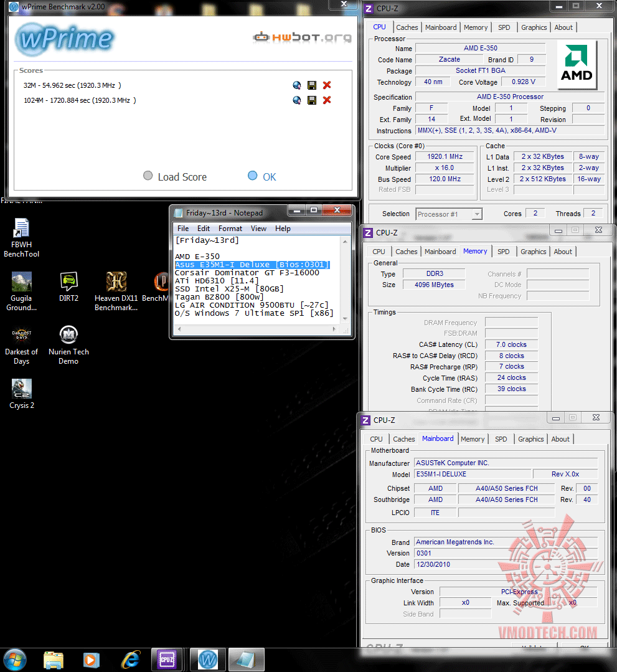Select Memory tab in the Mainboard CPU-Z window
This screenshot has width=617, height=672.
tap(473, 439)
